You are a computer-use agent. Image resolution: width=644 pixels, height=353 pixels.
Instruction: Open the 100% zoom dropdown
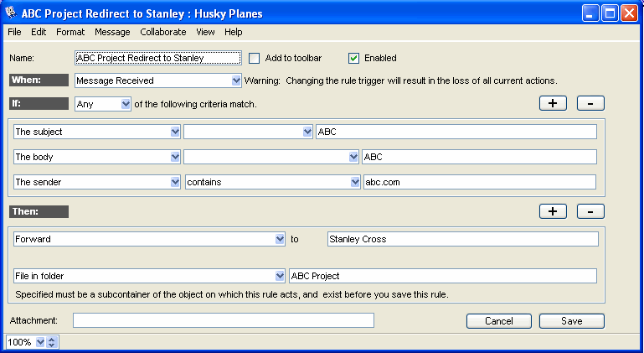click(x=40, y=342)
